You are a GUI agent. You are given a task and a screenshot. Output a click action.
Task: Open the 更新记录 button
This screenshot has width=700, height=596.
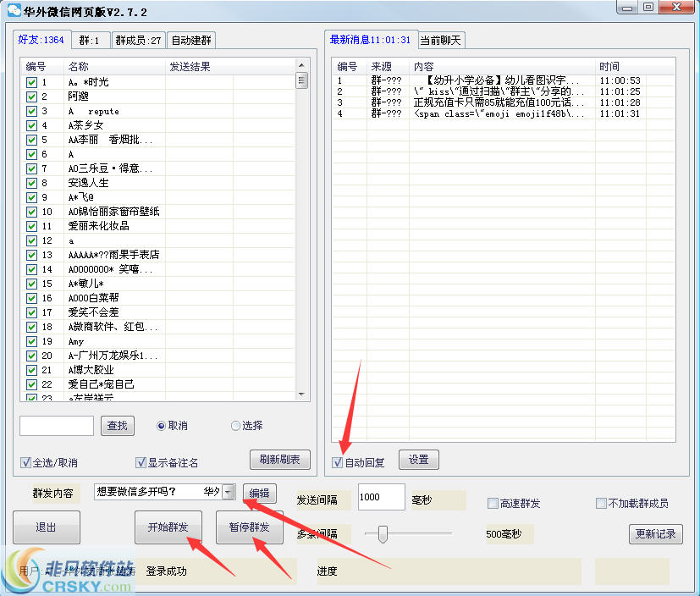point(656,534)
